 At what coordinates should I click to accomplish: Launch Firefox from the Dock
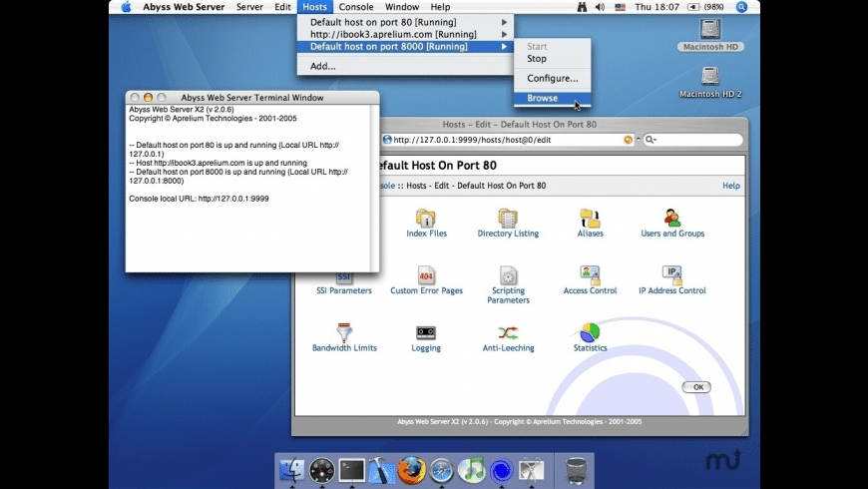point(411,471)
